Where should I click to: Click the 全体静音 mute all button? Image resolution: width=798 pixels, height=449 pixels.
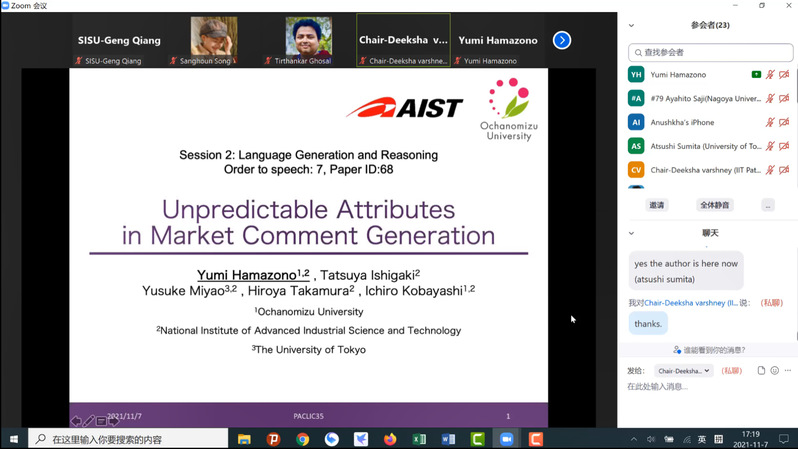click(x=715, y=205)
